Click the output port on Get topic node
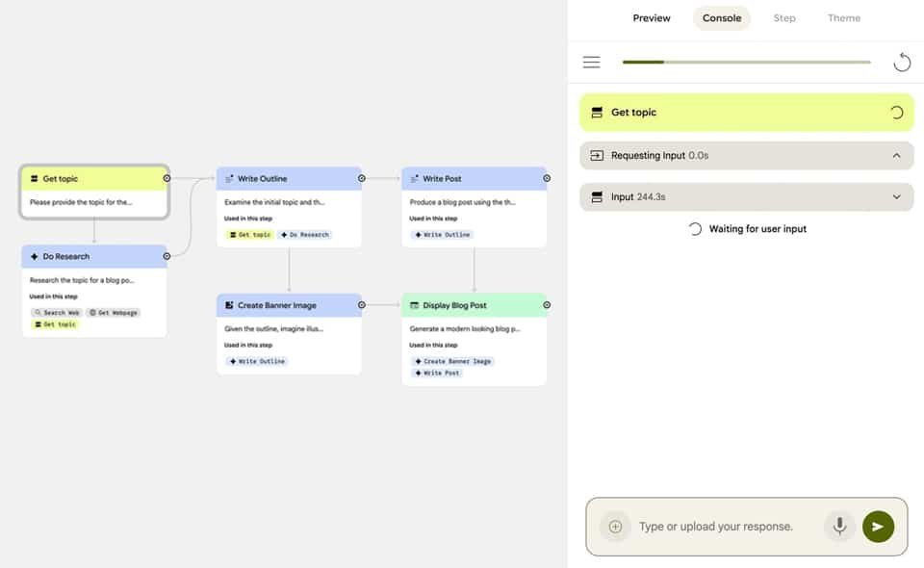 167,178
